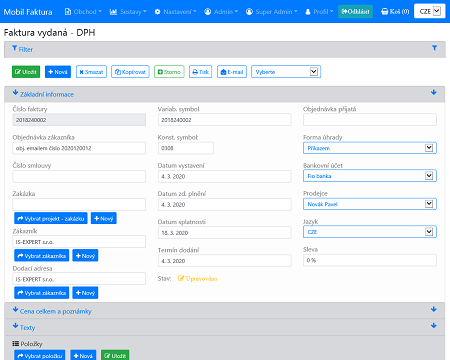
Task: Open the Super Admin menu
Action: click(271, 12)
